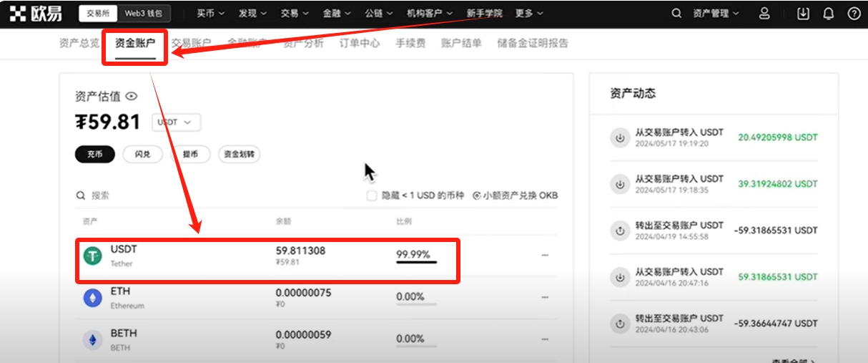The height and width of the screenshot is (363, 868).
Task: Select the 资金账户 tab
Action: point(135,44)
